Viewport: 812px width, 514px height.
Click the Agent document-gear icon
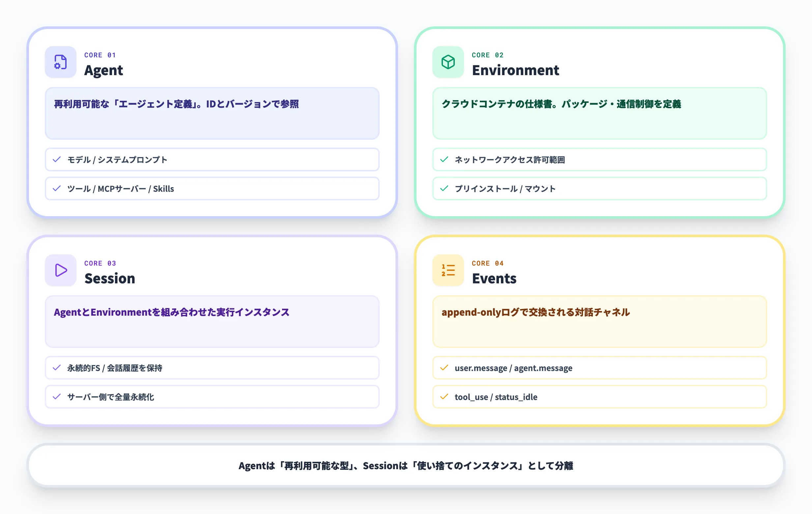point(60,62)
